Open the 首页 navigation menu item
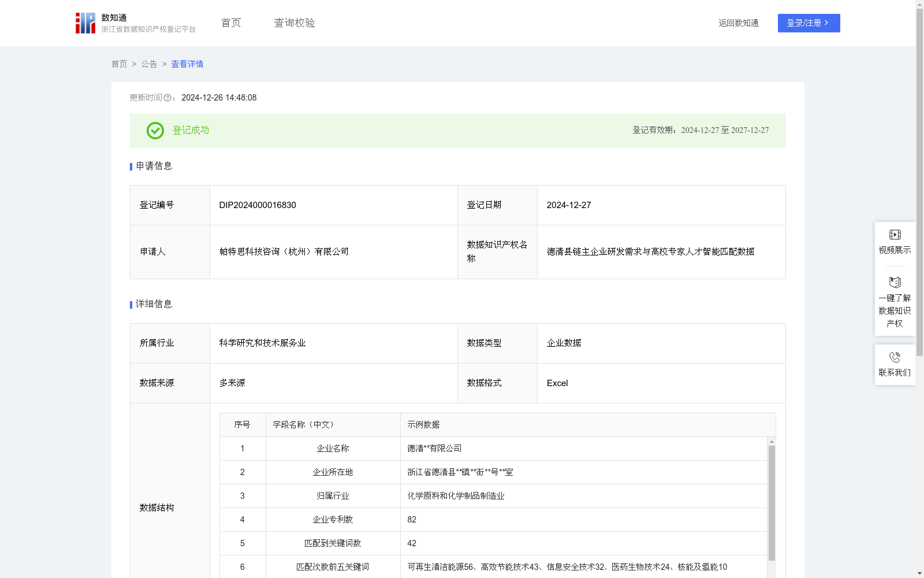924x578 pixels. [231, 23]
